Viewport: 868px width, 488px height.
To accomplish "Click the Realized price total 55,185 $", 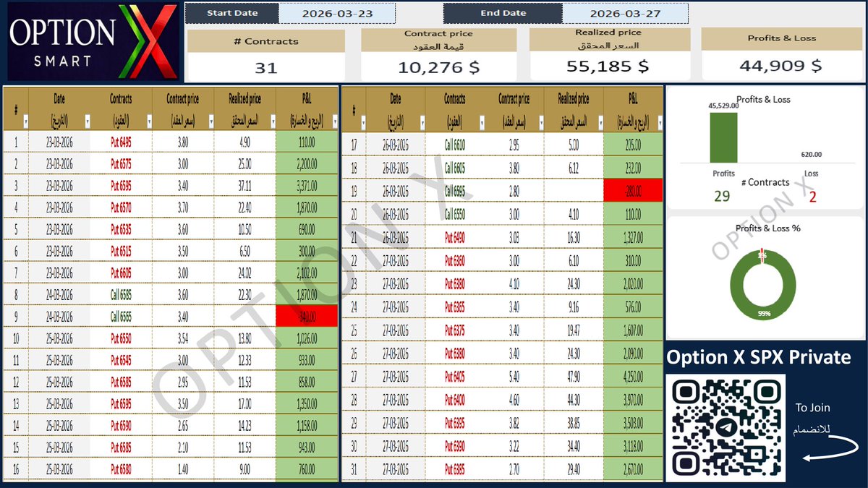I will point(608,67).
